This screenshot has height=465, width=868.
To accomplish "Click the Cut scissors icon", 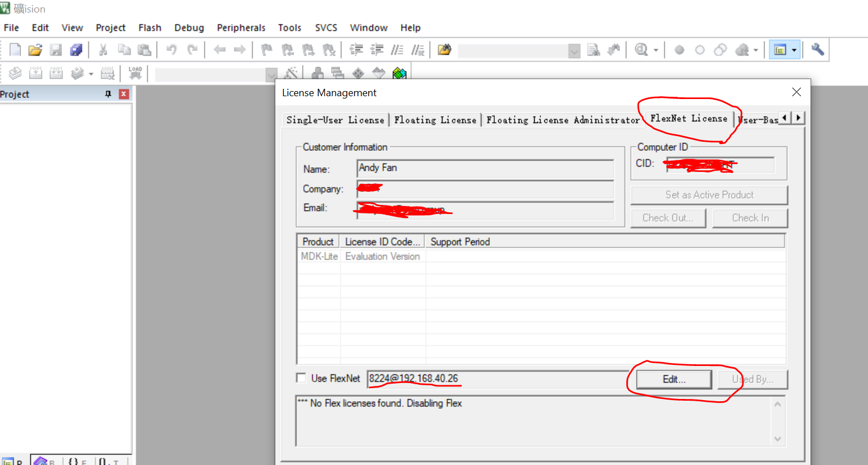I will (103, 50).
